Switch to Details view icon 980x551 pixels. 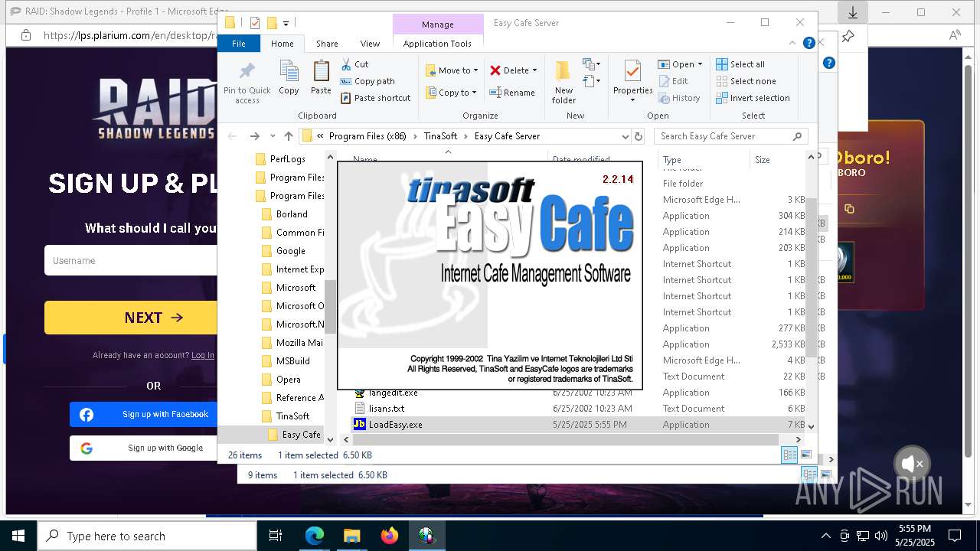point(789,455)
